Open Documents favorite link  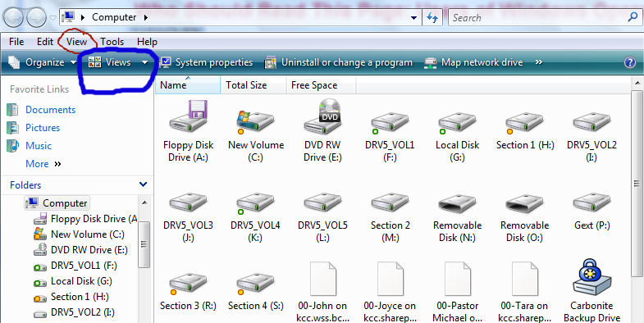pyautogui.click(x=51, y=110)
